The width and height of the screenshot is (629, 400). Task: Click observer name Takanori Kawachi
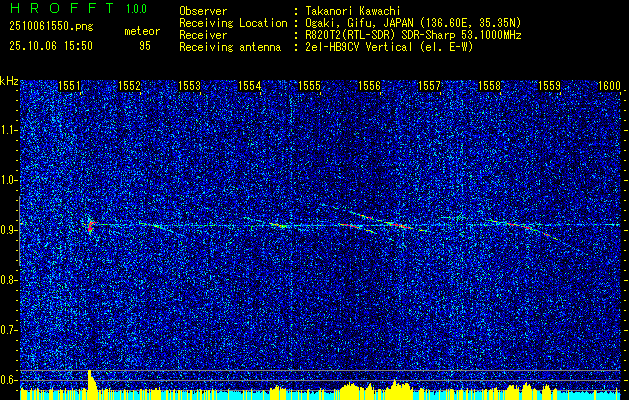click(352, 11)
